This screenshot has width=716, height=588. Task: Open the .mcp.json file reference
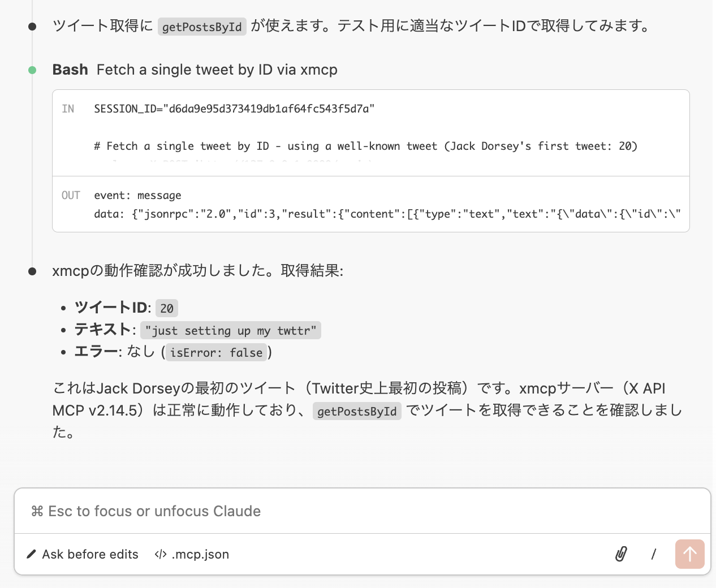[201, 554]
